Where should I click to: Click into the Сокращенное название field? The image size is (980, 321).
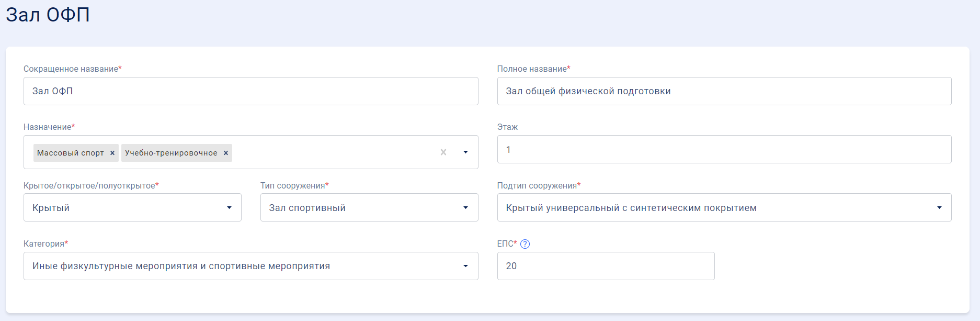click(251, 91)
